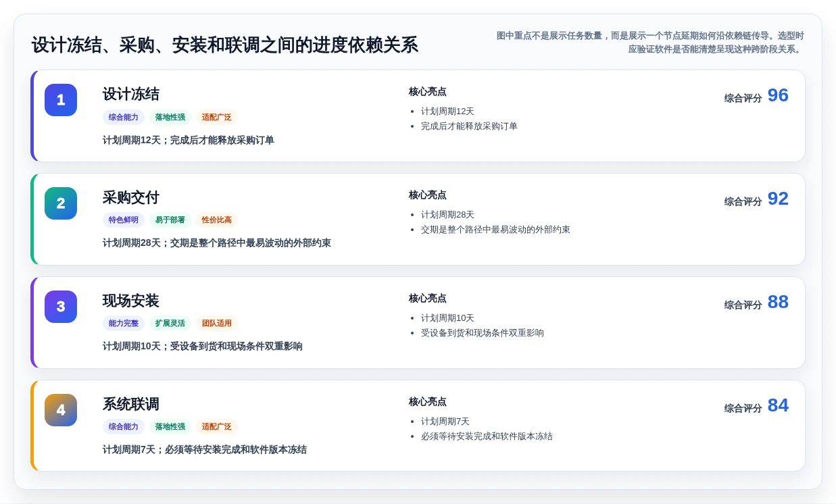Screen dimensions: 836x504
Task: Open the 设计冻结 card title
Action: [x=131, y=95]
